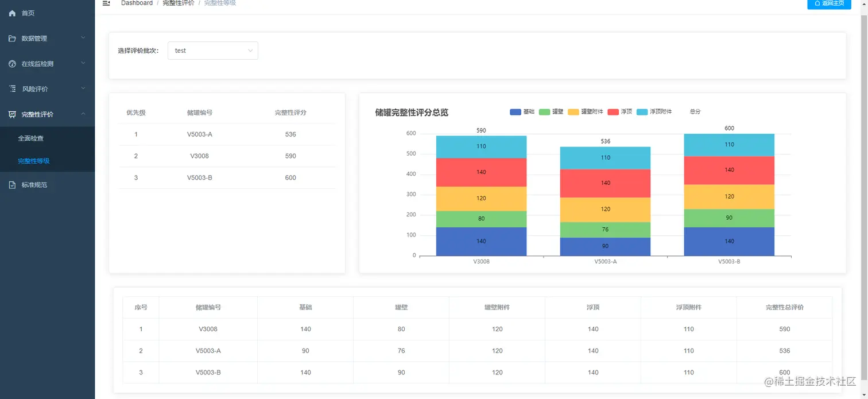Click the V5003-A cyan segment labeled 110
The width and height of the screenshot is (868, 399).
(x=605, y=158)
